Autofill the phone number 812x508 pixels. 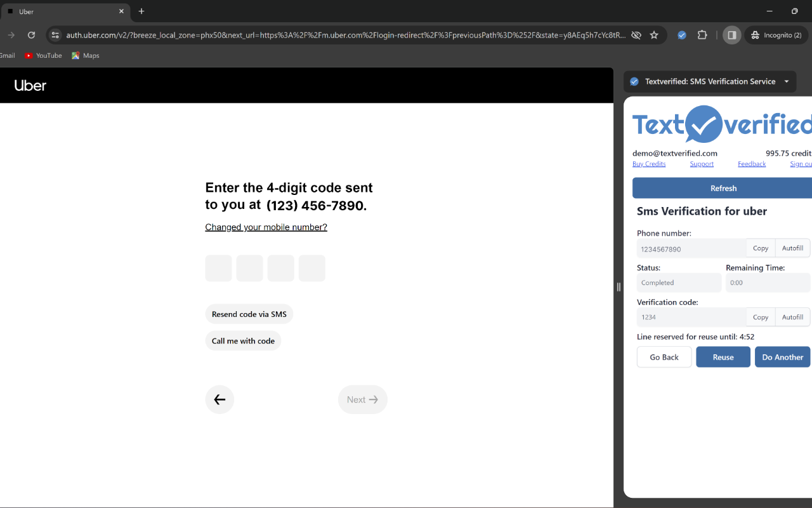pyautogui.click(x=792, y=248)
